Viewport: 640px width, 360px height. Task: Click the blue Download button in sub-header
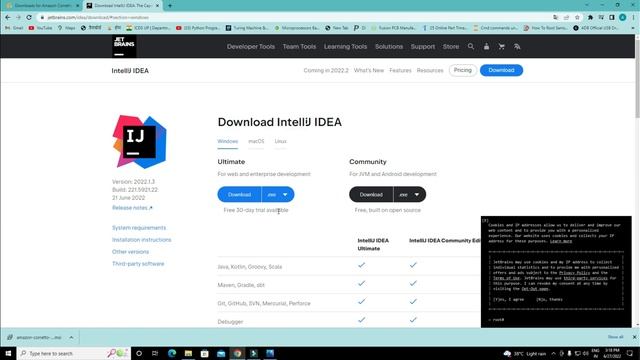click(x=501, y=70)
